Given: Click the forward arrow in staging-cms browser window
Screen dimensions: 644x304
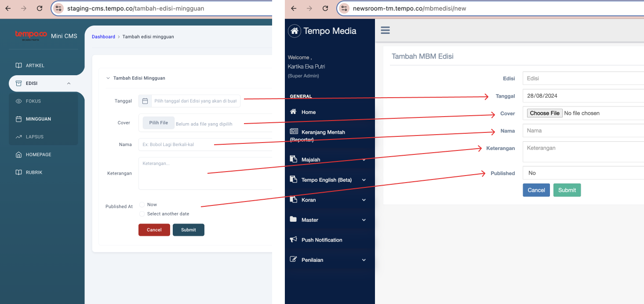Looking at the screenshot, I should tap(24, 8).
